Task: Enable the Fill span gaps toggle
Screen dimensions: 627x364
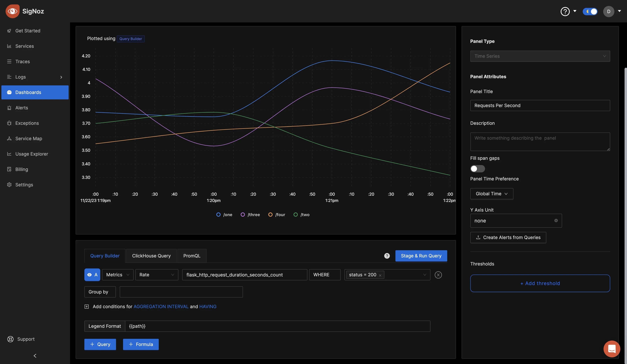Action: pyautogui.click(x=477, y=169)
